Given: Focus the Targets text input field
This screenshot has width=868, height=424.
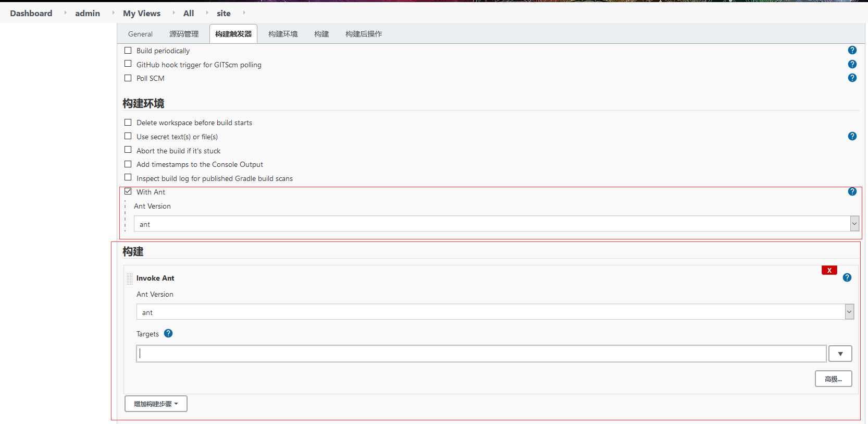Looking at the screenshot, I should click(x=481, y=354).
